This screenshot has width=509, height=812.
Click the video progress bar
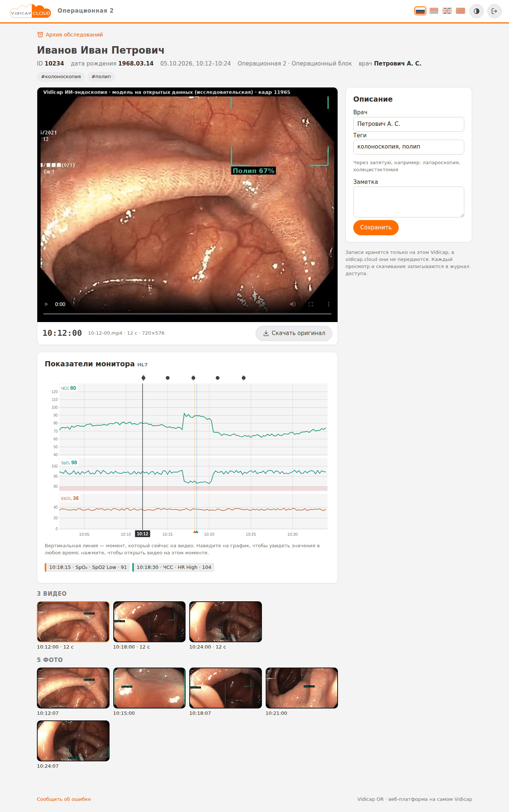[187, 314]
